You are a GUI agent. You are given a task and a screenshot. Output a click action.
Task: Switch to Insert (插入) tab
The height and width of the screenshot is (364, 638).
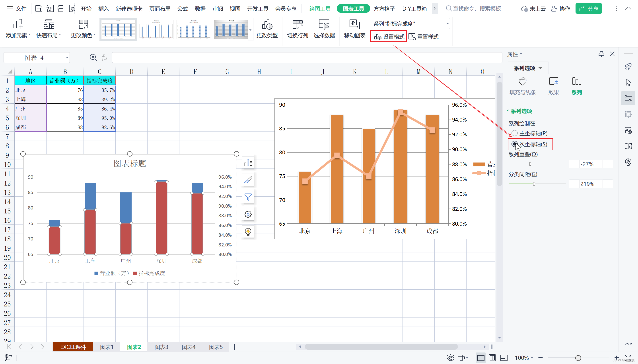(103, 8)
